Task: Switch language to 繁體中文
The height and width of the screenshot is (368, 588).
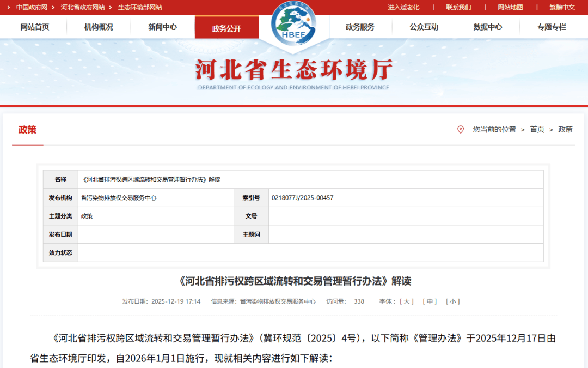Action: coord(562,7)
